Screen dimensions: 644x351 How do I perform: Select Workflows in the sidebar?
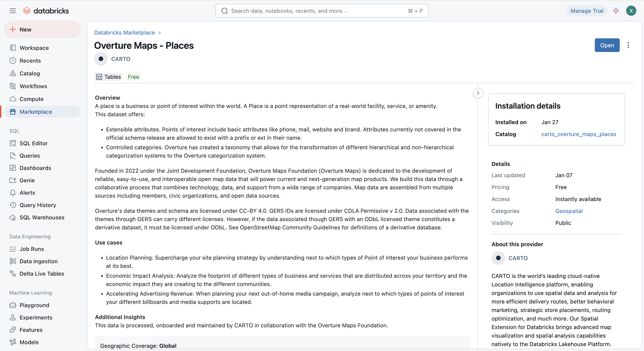[43, 86]
